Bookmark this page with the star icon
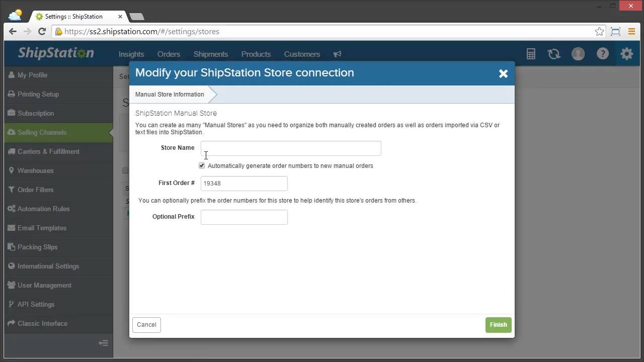The width and height of the screenshot is (644, 362). point(599,31)
